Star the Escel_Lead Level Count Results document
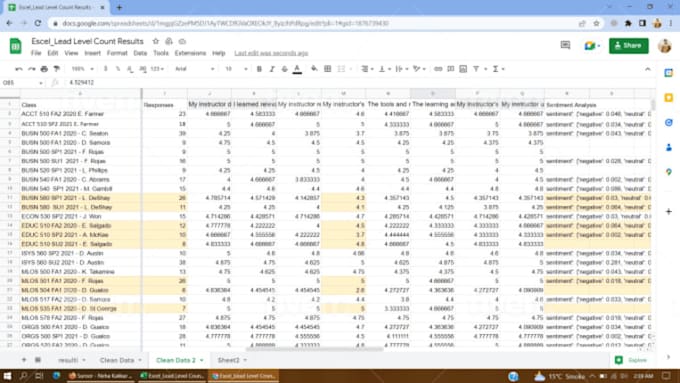680x383 pixels. (155, 41)
